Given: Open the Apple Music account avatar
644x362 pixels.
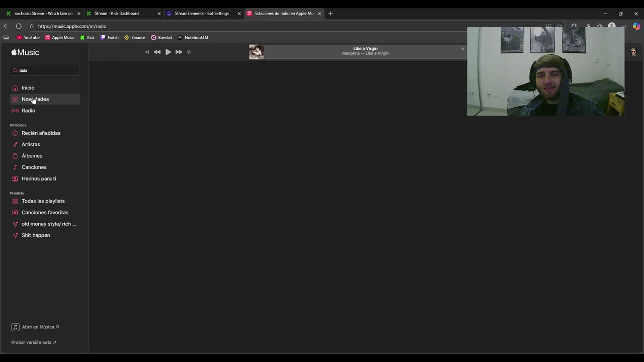Looking at the screenshot, I should coord(633,52).
